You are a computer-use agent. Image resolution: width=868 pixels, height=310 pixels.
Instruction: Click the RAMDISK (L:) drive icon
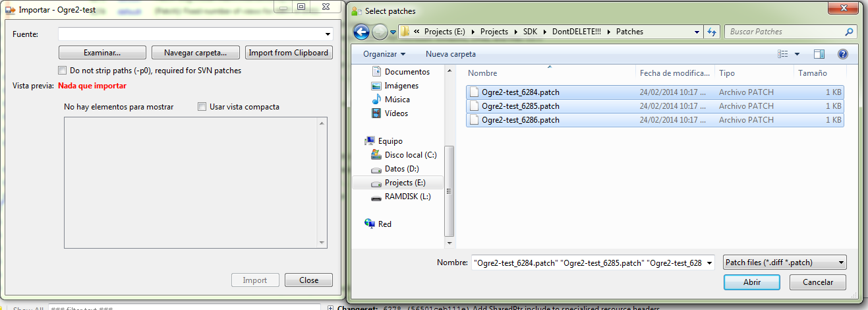tap(376, 197)
